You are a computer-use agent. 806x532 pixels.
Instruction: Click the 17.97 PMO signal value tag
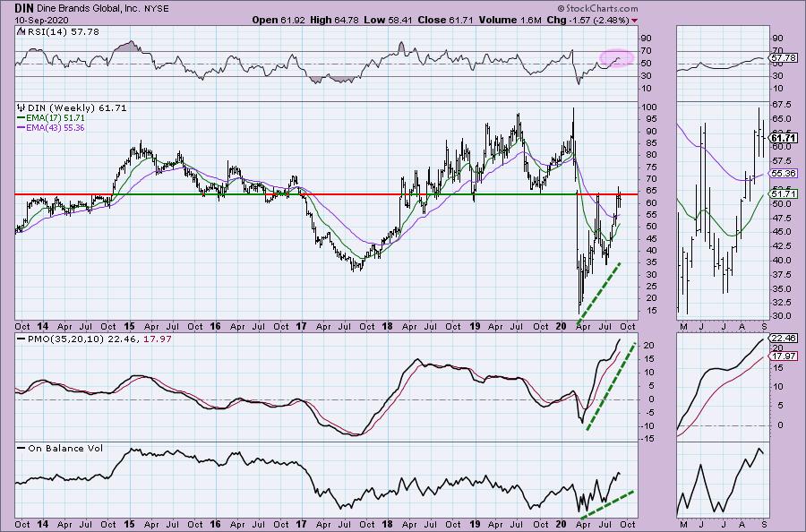[784, 356]
